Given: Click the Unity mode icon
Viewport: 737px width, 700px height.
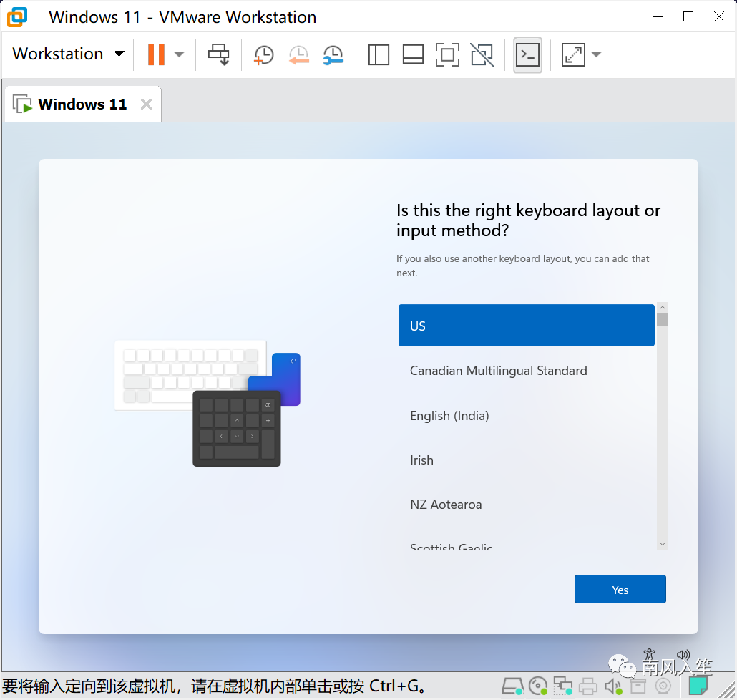Looking at the screenshot, I should click(482, 54).
